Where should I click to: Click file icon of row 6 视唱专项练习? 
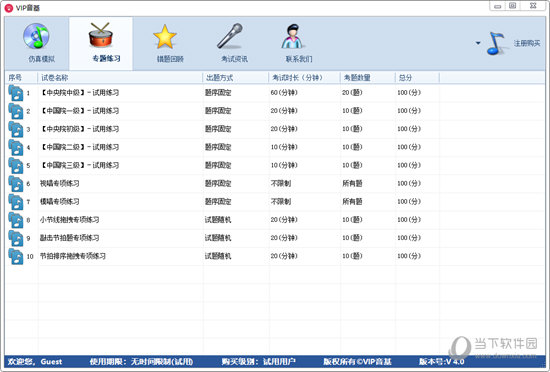(16, 184)
